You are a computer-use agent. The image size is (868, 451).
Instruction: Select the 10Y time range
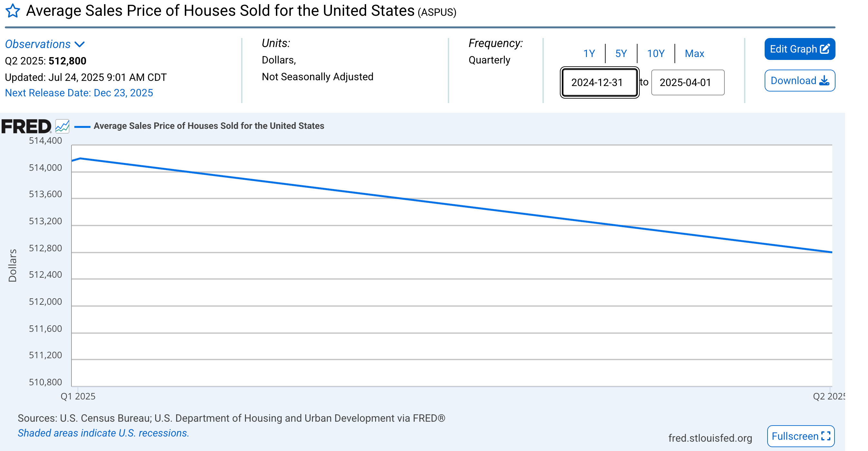[656, 53]
